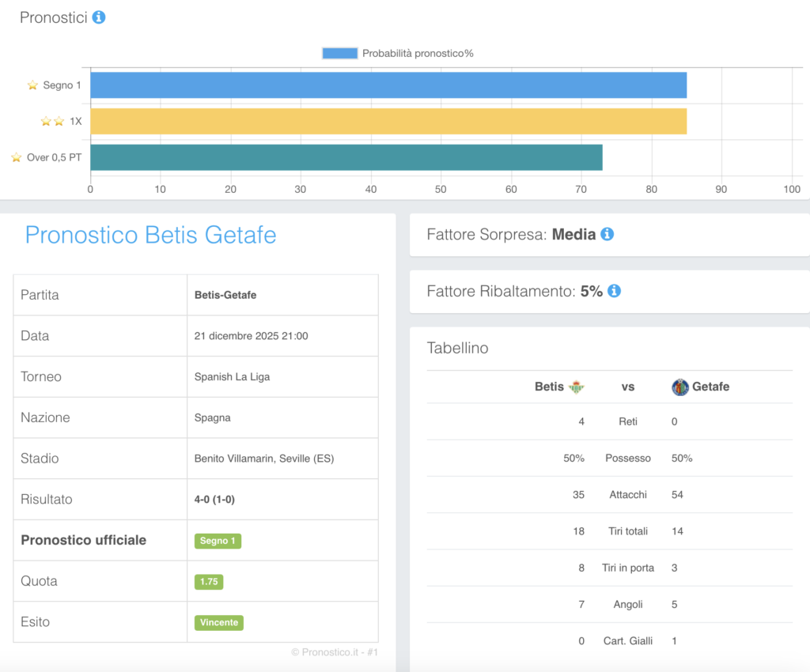Screen dimensions: 810x672
Task: Click the green Segno 1 badge
Action: (218, 541)
